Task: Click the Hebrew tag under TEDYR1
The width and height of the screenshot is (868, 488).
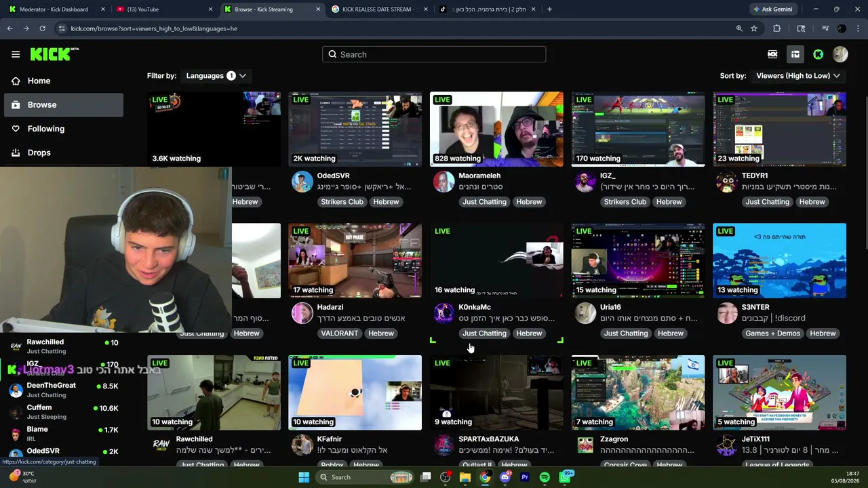Action: click(812, 202)
